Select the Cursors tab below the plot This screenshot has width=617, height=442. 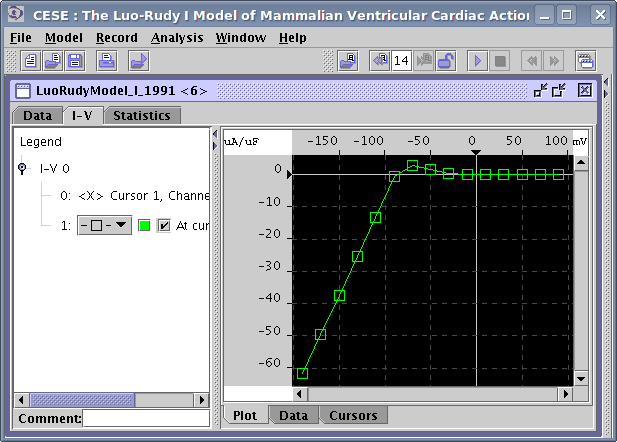coord(353,415)
